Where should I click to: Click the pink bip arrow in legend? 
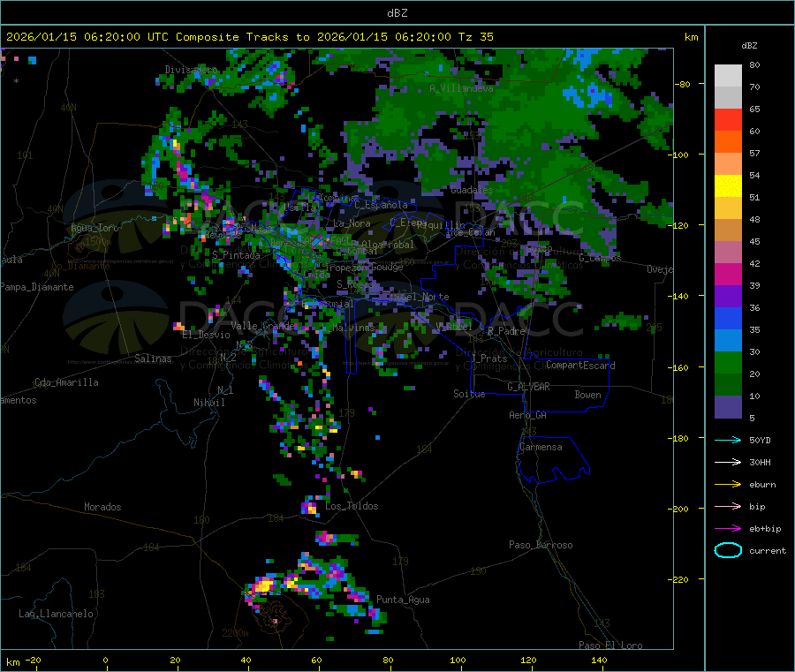coord(728,506)
